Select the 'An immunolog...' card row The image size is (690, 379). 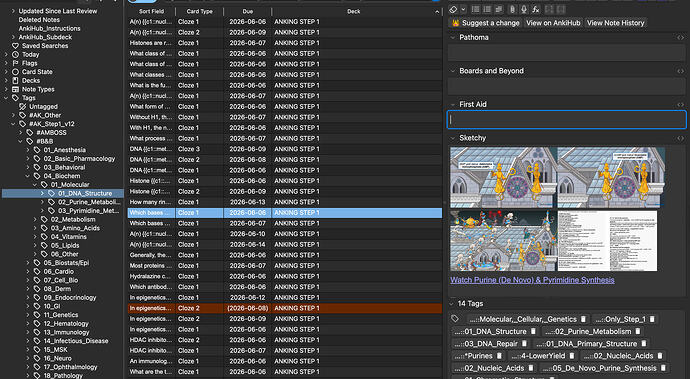[285, 361]
